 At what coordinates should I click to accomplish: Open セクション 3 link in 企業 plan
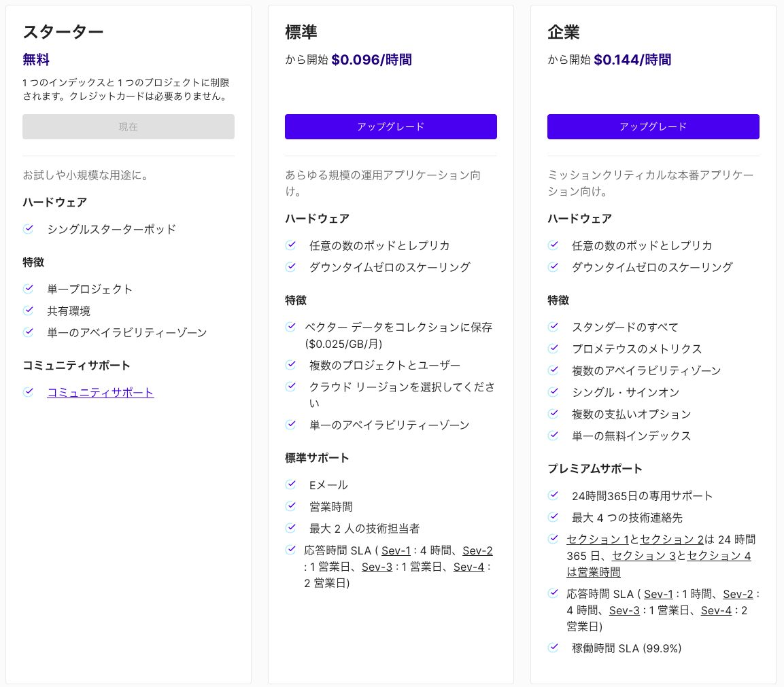pyautogui.click(x=644, y=556)
